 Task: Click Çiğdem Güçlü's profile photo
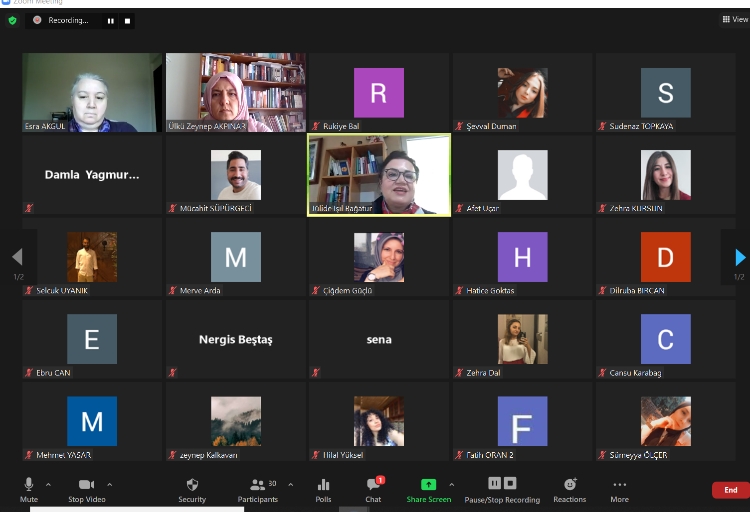tap(379, 257)
